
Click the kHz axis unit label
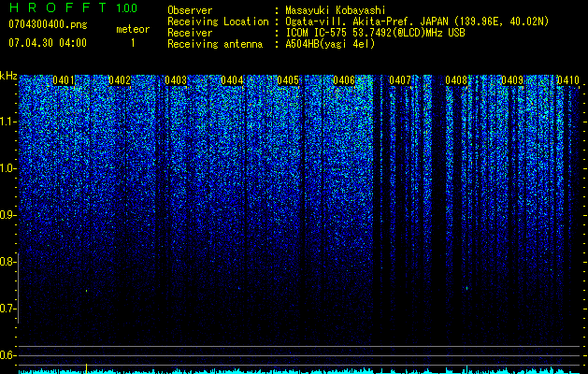point(8,76)
